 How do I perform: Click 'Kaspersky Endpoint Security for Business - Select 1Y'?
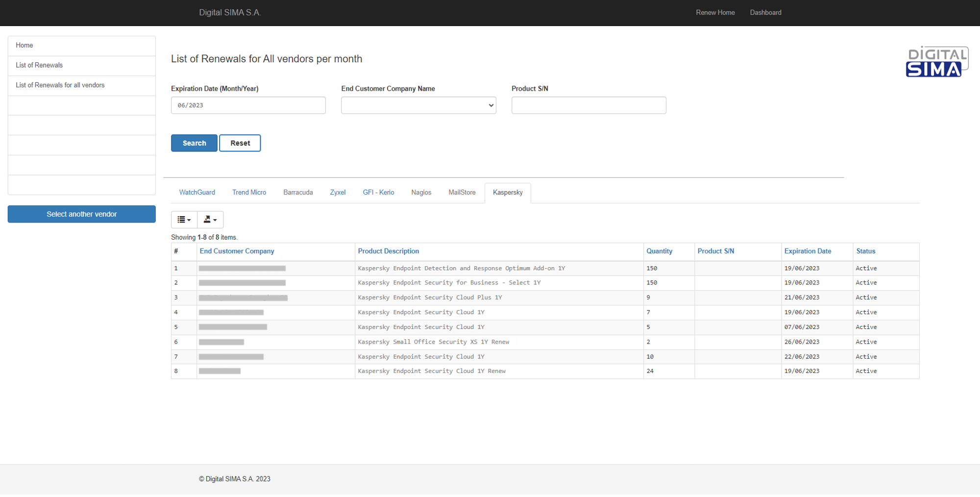click(449, 283)
